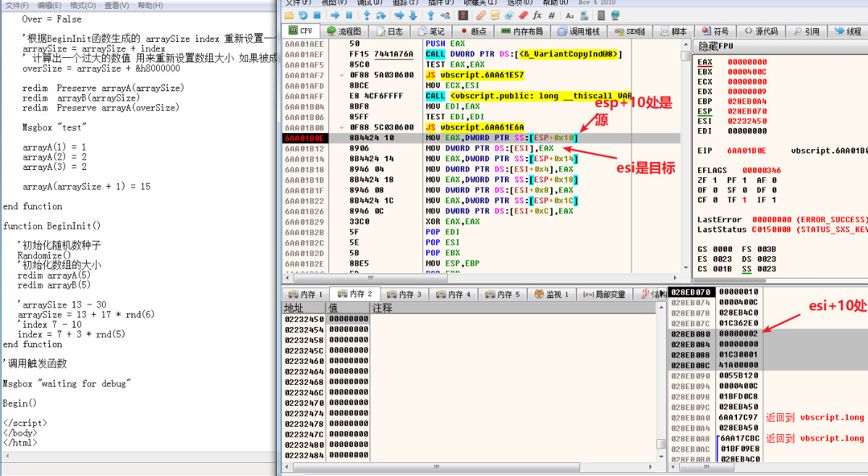Open Notepad 编辑(E) menu
This screenshot has height=476, width=868.
[x=49, y=5]
